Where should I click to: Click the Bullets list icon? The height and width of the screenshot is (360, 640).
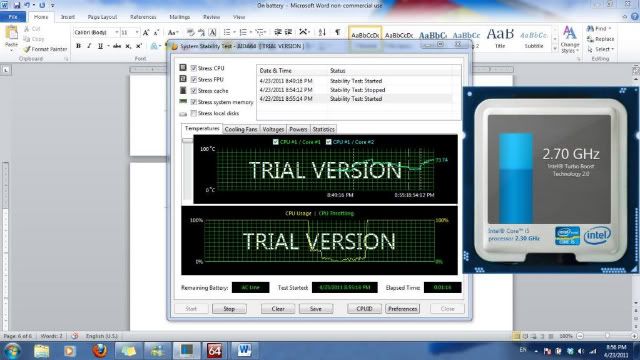click(x=227, y=32)
